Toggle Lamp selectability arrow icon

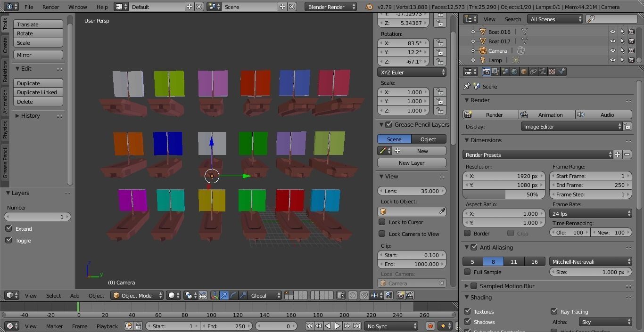pos(622,60)
